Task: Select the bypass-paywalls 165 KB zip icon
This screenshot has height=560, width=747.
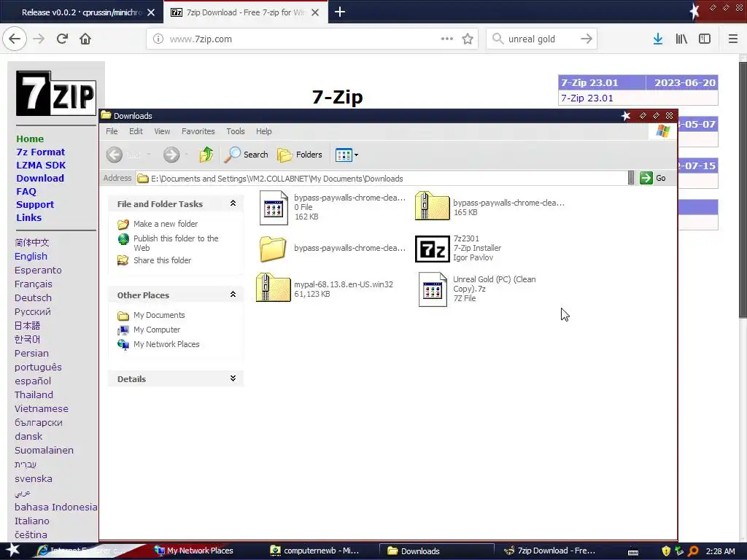Action: pos(432,206)
